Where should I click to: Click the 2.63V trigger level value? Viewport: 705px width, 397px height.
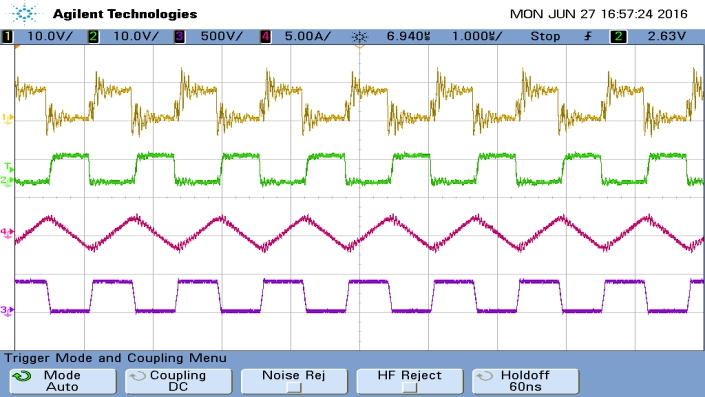[x=667, y=36]
